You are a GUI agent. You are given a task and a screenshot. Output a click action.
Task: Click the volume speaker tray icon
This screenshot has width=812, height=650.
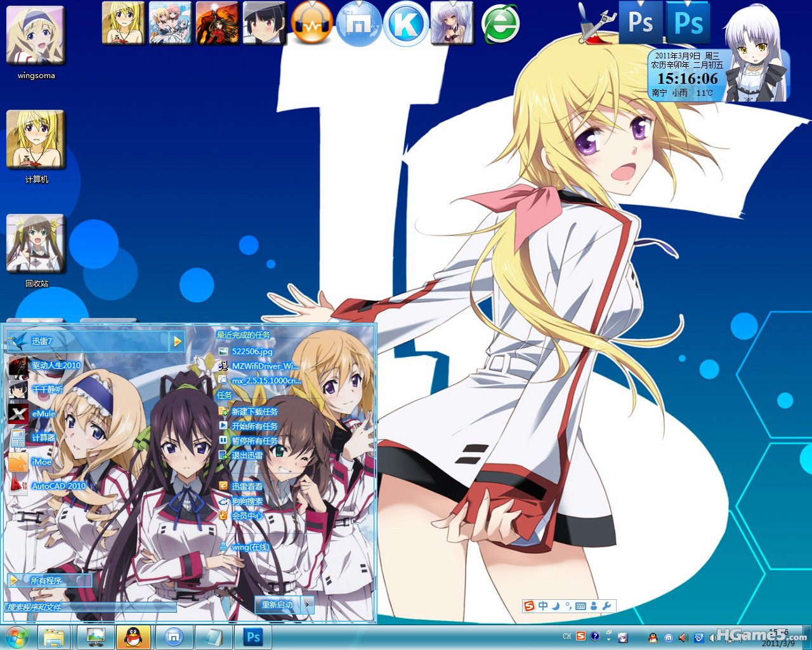(x=683, y=637)
